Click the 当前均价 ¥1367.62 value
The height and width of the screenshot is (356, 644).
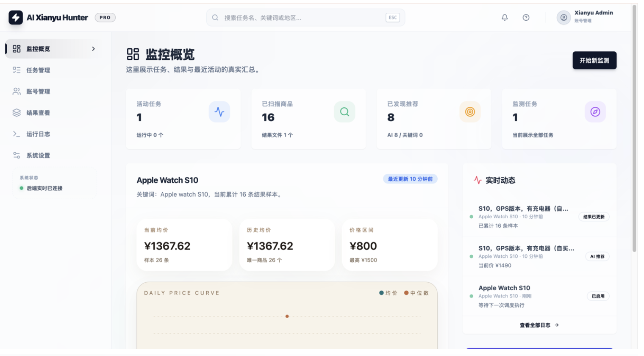[167, 246]
